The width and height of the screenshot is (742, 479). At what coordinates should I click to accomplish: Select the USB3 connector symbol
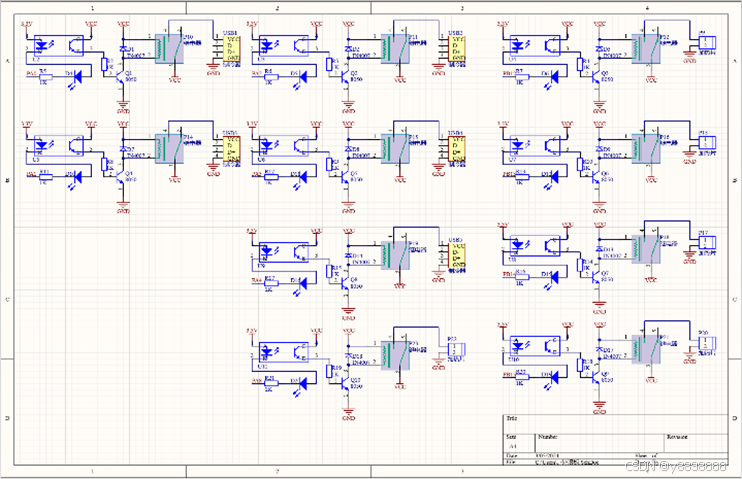[231, 149]
